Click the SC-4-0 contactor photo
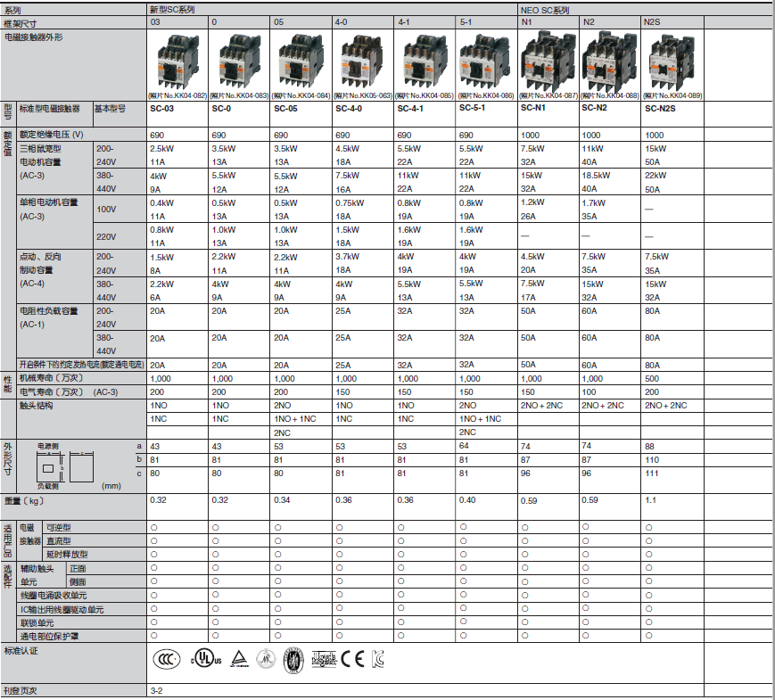This screenshot has height=700, width=775. (x=362, y=62)
